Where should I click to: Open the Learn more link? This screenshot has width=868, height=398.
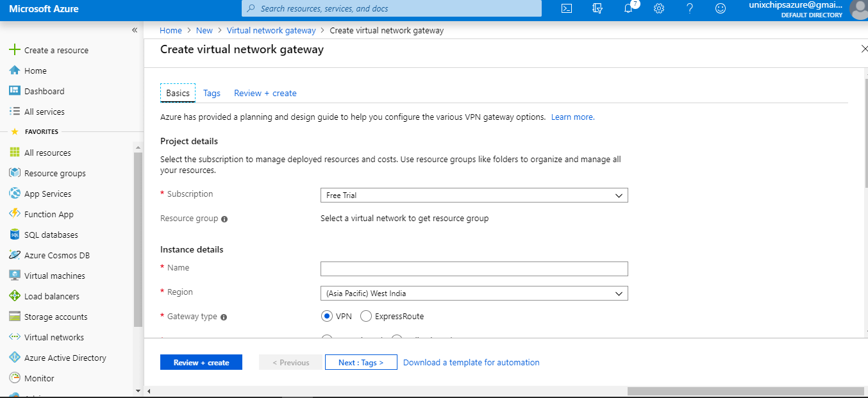tap(572, 117)
